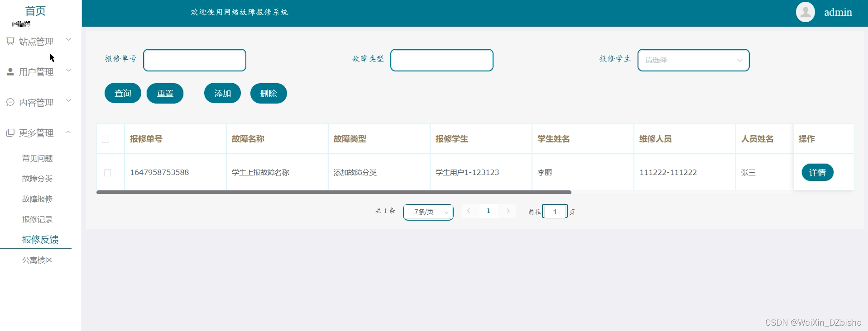868x331 pixels.
Task: Click page number 1 in pagination
Action: click(488, 211)
